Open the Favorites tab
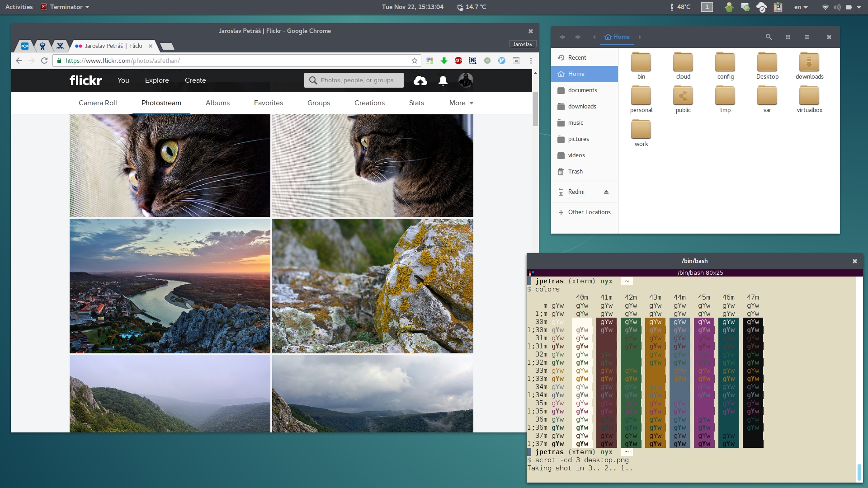This screenshot has height=488, width=868. tap(269, 103)
